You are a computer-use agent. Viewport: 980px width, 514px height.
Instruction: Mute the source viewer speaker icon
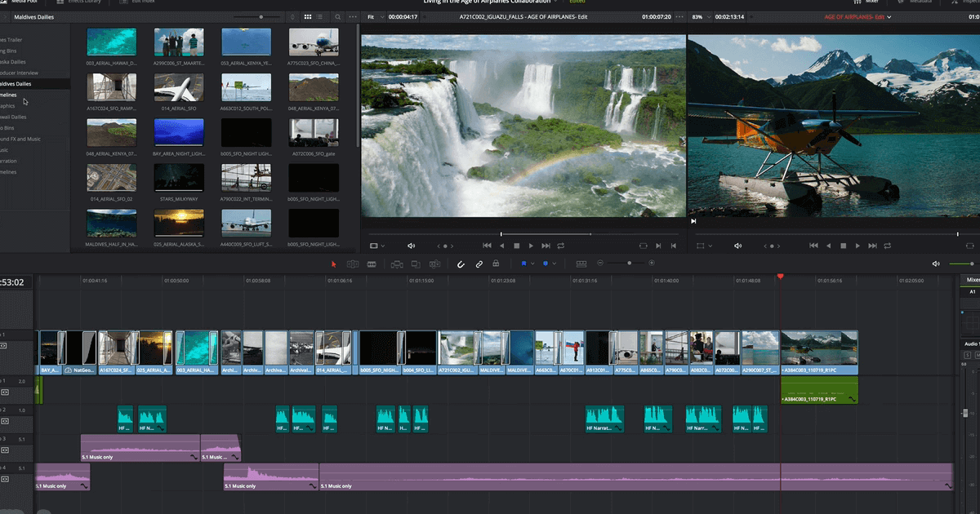coord(411,246)
